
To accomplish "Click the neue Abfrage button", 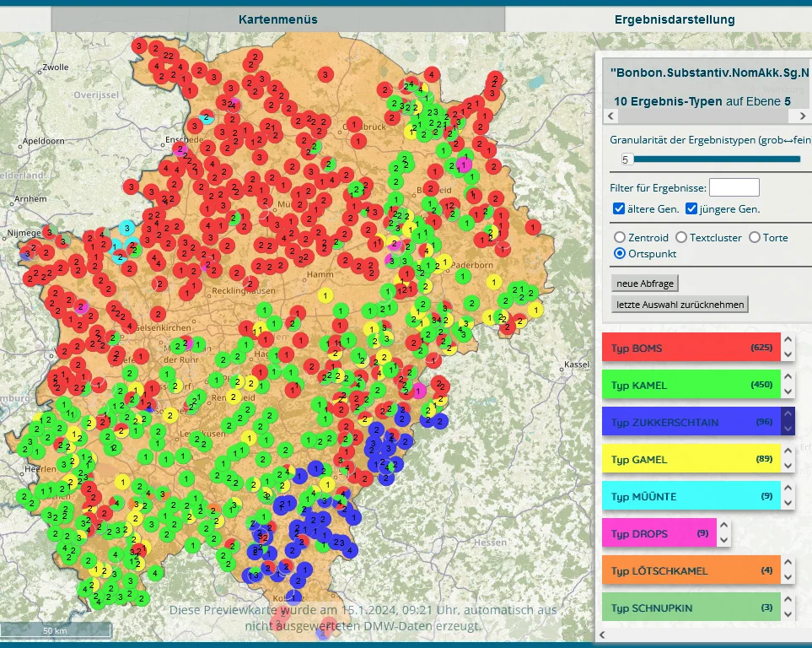I will coord(645,283).
